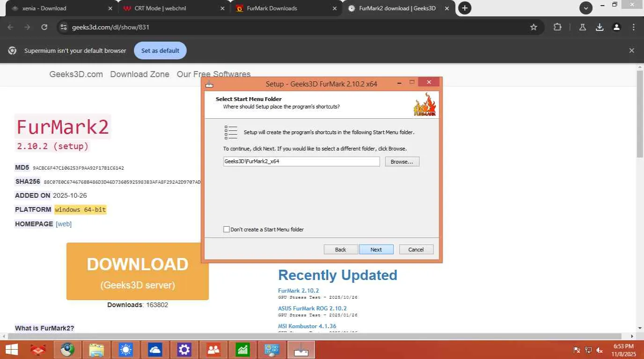Open the ASUS FurMark ROG 2.10.2 link
The image size is (644, 359).
point(312,309)
